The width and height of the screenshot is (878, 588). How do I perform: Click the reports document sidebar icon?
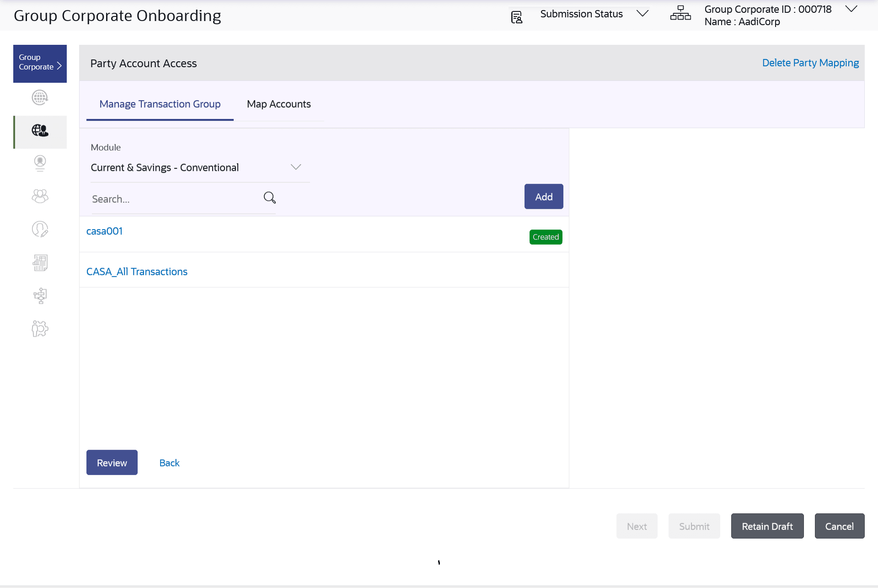[40, 262]
